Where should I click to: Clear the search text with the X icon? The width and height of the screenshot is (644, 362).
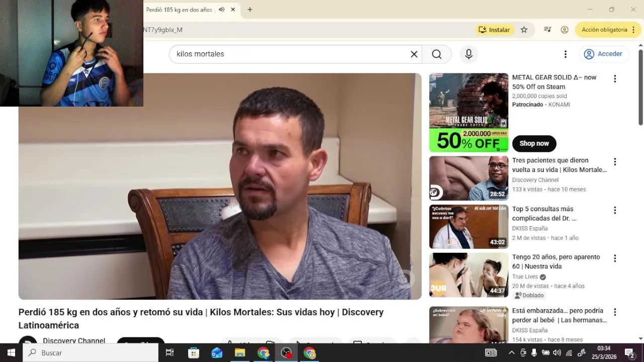tap(414, 54)
